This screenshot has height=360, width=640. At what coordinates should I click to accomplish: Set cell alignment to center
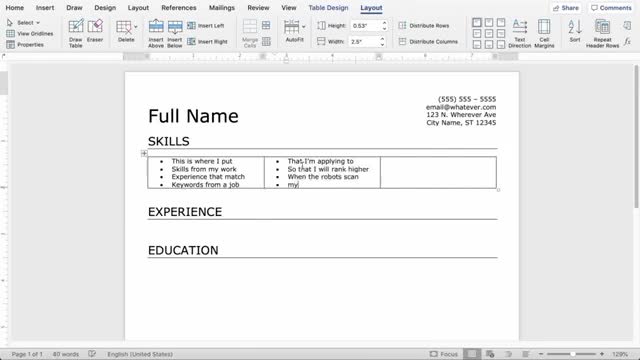point(489,33)
